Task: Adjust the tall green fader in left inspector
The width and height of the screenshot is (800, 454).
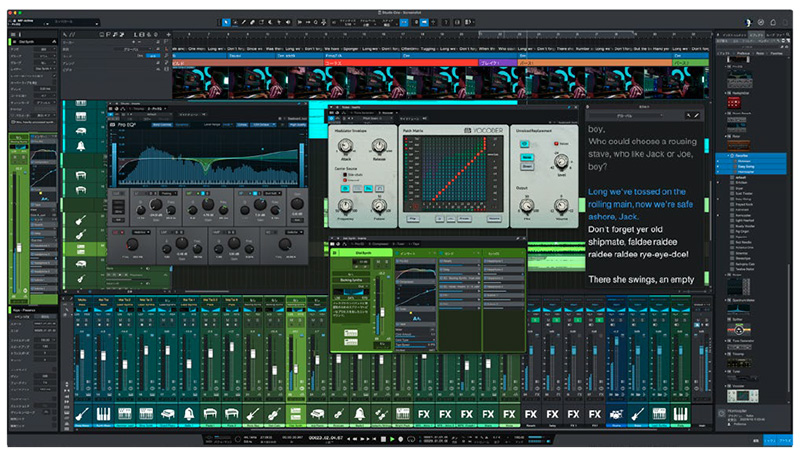Action: (19, 248)
